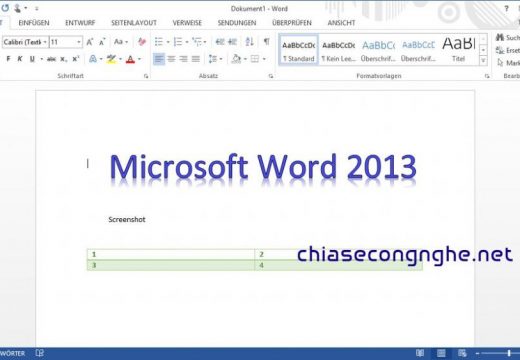
Task: Click the Ersetzen replace icon
Action: (x=500, y=50)
